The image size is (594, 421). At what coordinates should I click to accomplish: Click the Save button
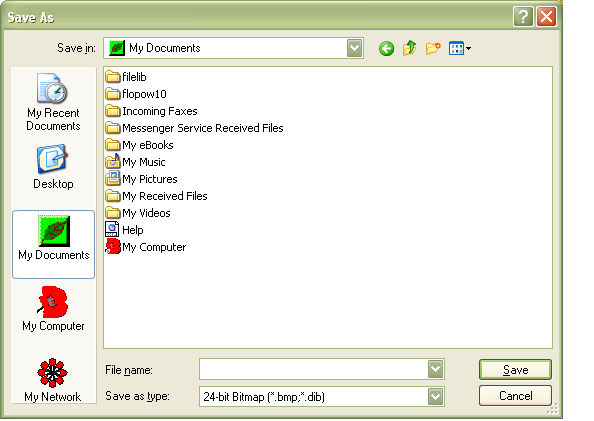[515, 369]
